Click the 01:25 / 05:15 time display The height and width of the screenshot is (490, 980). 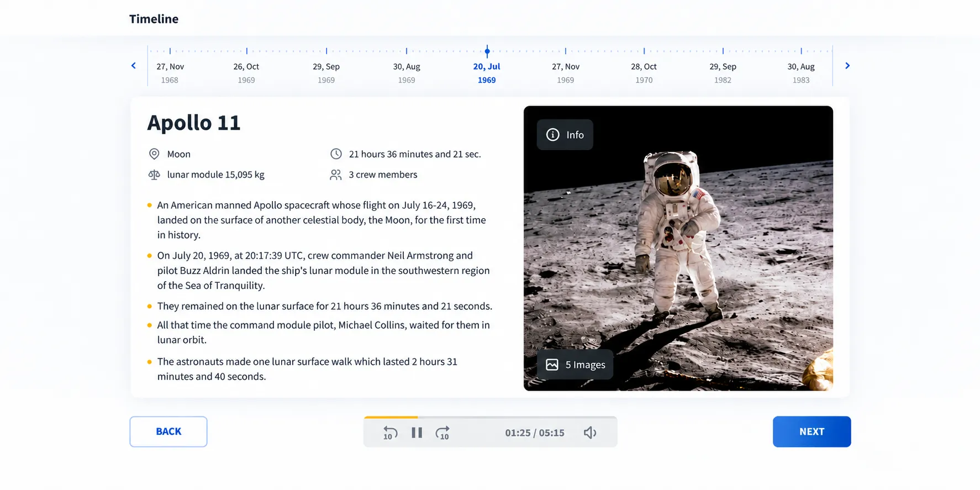[535, 433]
